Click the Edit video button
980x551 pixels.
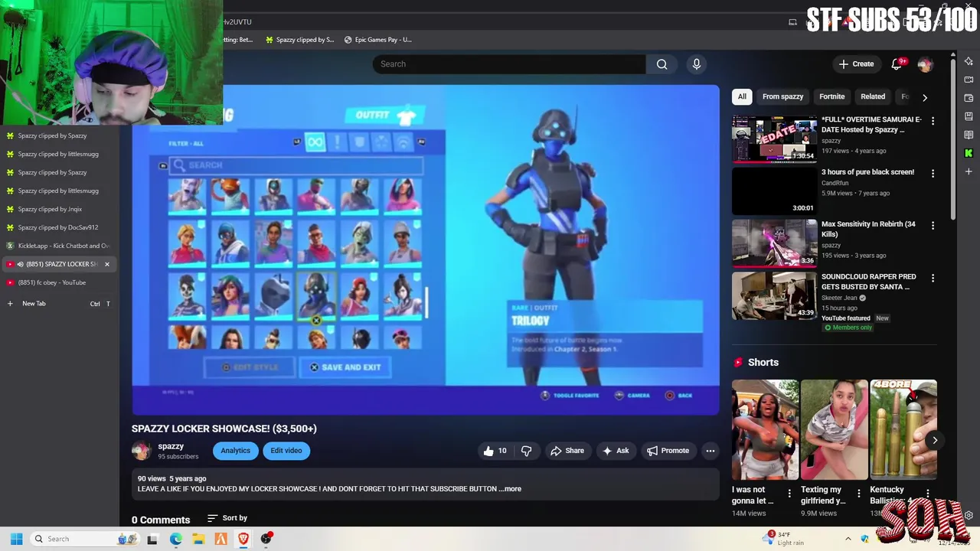tap(286, 451)
